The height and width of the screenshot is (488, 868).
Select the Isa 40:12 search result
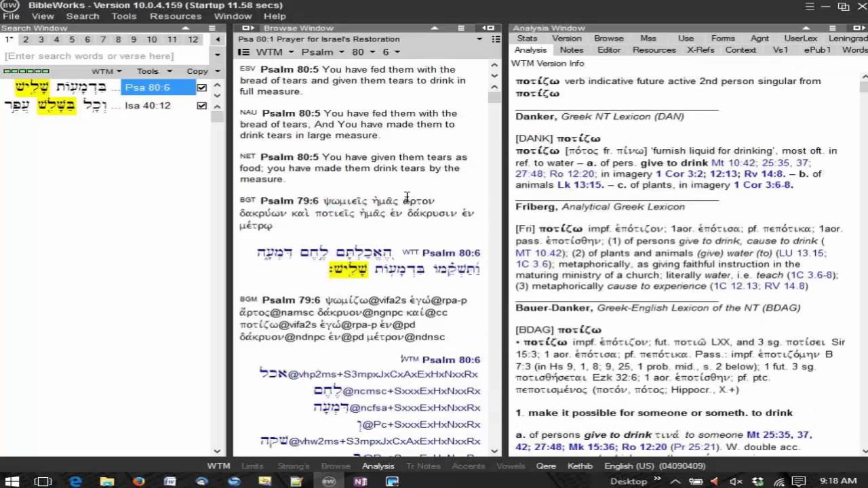click(x=148, y=106)
